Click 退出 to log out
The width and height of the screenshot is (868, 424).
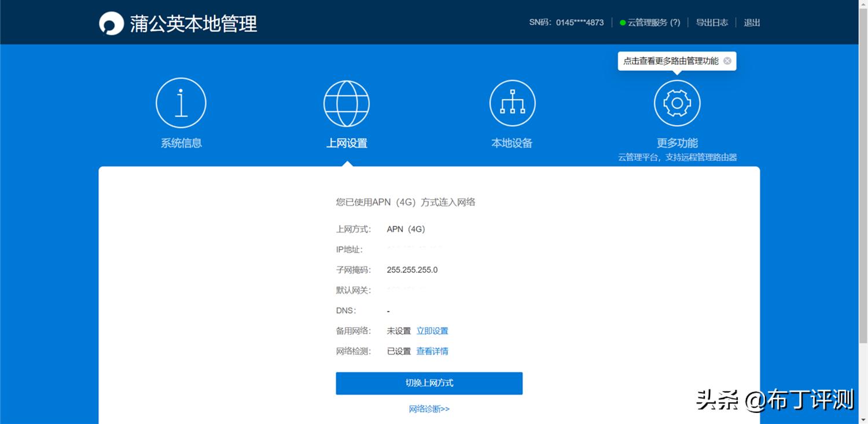click(x=751, y=23)
